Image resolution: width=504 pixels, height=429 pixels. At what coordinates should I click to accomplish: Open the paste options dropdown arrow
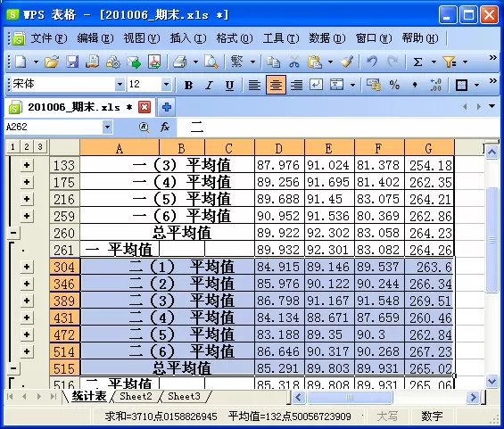point(330,62)
